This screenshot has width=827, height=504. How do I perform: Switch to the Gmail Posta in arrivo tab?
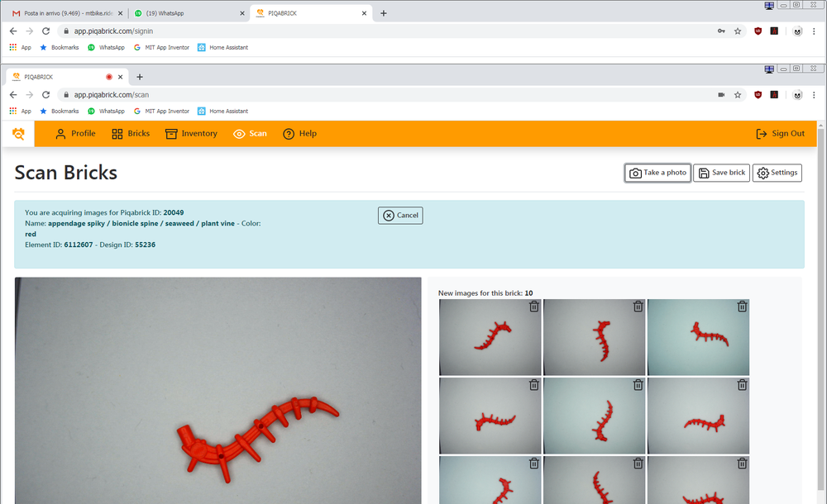tap(66, 13)
